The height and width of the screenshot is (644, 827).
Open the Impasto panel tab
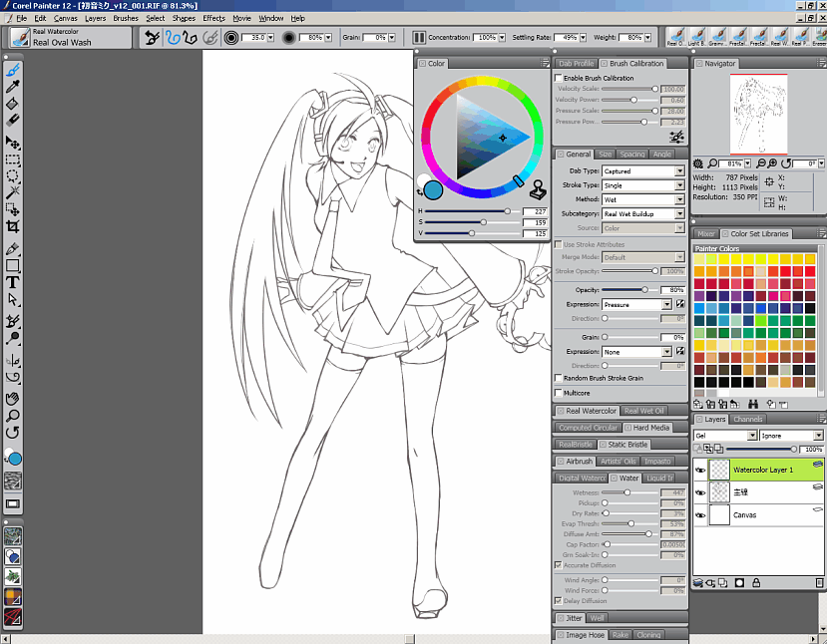[657, 462]
